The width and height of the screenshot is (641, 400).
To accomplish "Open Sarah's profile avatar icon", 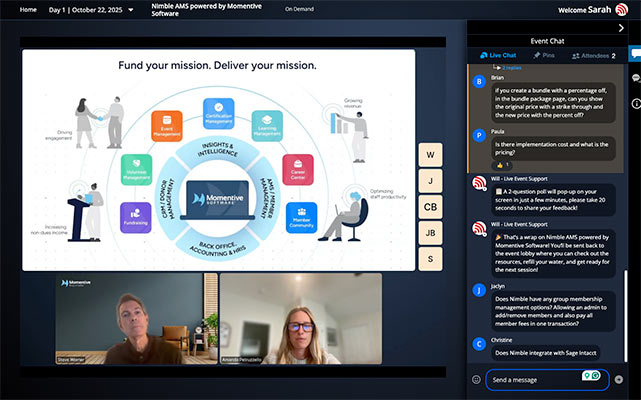I will pos(622,9).
